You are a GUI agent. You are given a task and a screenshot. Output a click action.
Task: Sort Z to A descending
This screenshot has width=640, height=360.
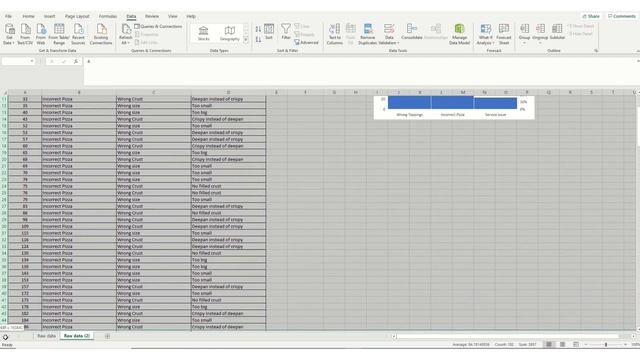click(258, 40)
